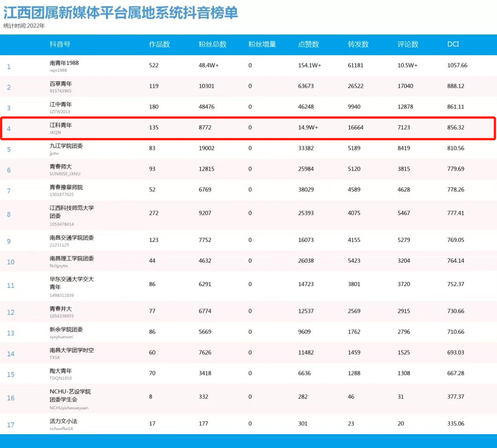Viewport: 497px width, 448px height.
Task: Click DCI value 335.06
Action: coord(456,423)
